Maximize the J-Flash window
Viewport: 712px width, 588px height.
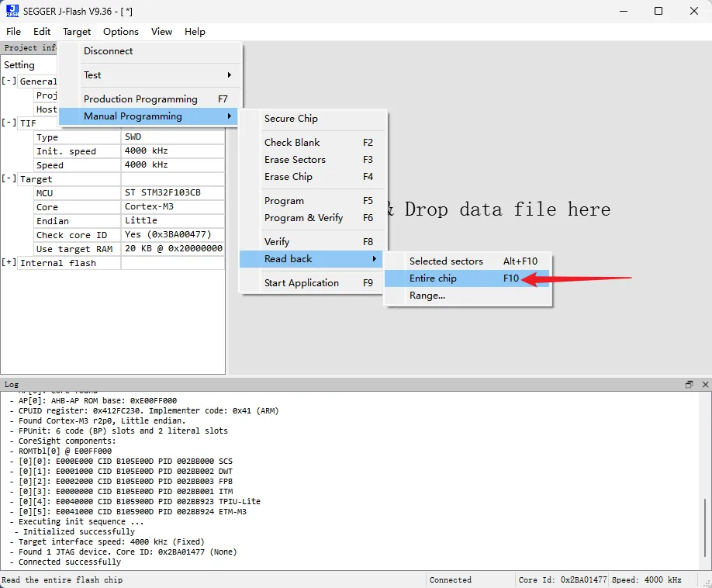658,11
